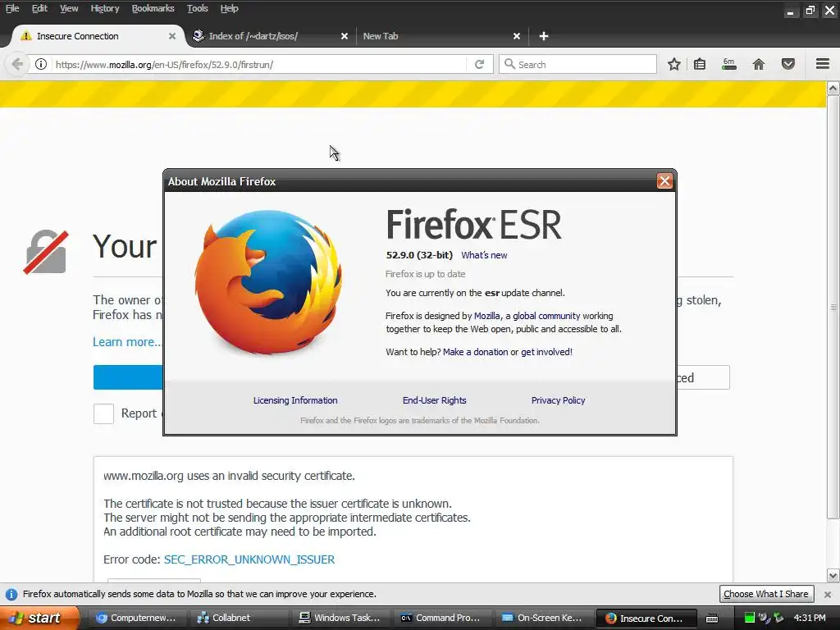Open the Privacy Policy link
This screenshot has width=840, height=630.
[x=558, y=400]
